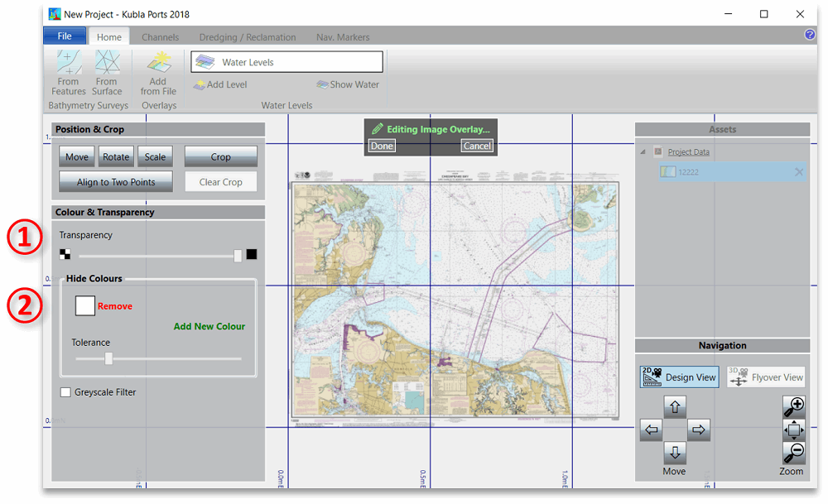Pan the view left with the arrow
This screenshot has height=504, width=828.
(651, 430)
